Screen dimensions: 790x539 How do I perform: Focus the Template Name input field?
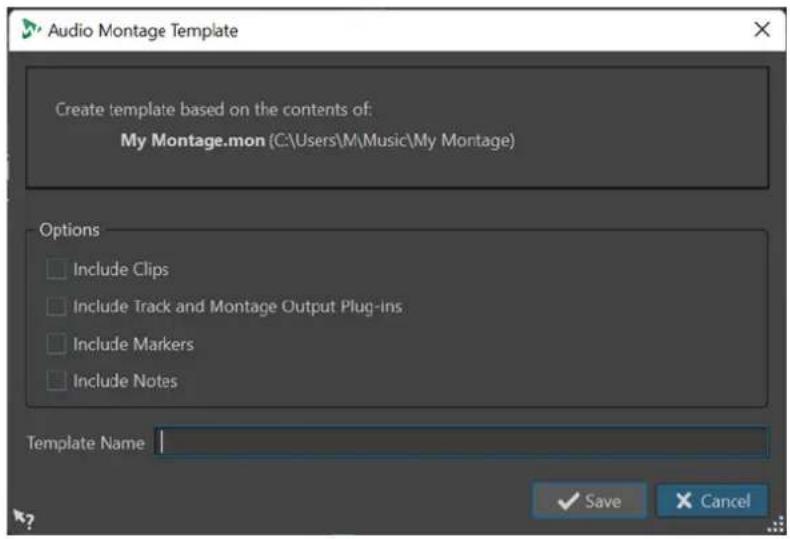click(x=462, y=442)
